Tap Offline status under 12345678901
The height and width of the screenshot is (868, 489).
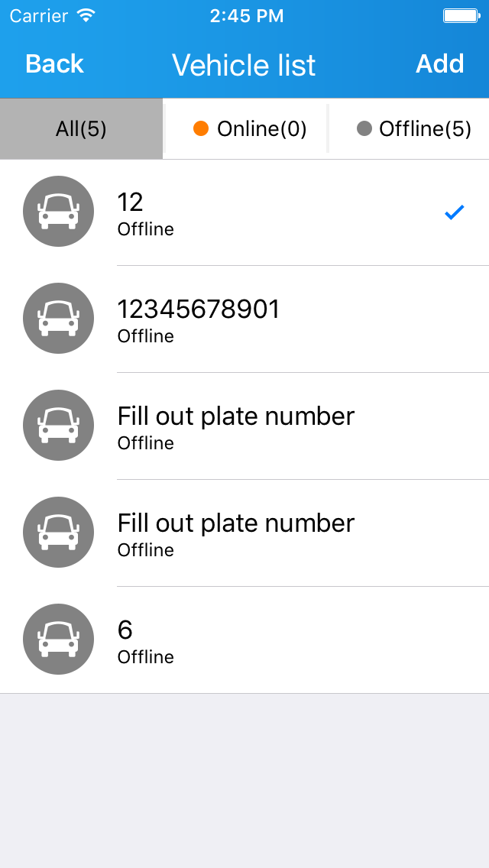[145, 336]
